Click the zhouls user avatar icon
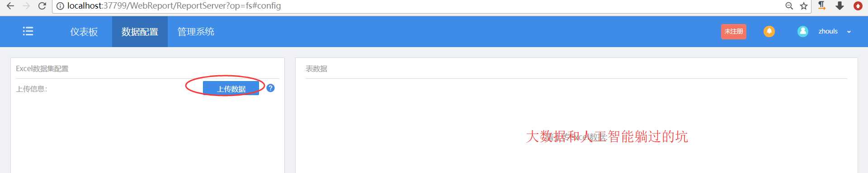 [x=803, y=31]
